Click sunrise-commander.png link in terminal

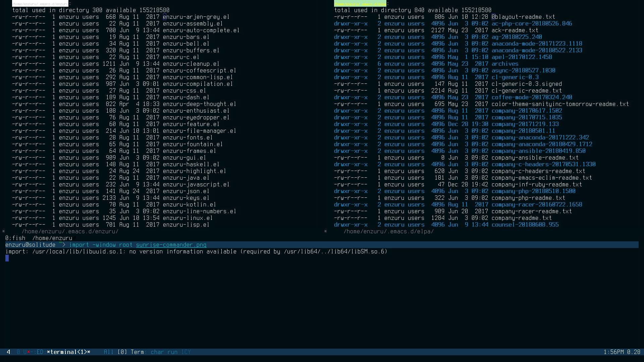[x=171, y=245]
